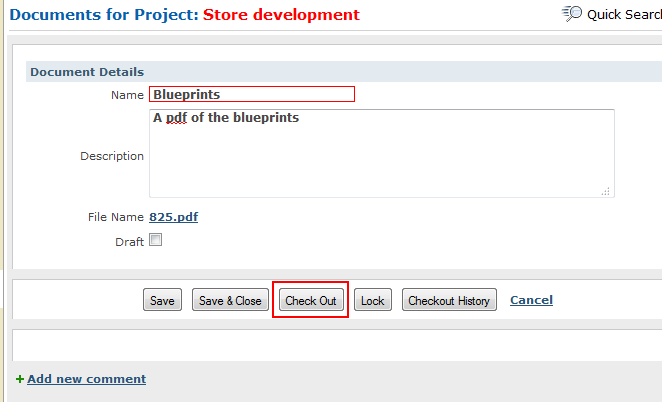Click the Quick Search label text

click(x=624, y=15)
